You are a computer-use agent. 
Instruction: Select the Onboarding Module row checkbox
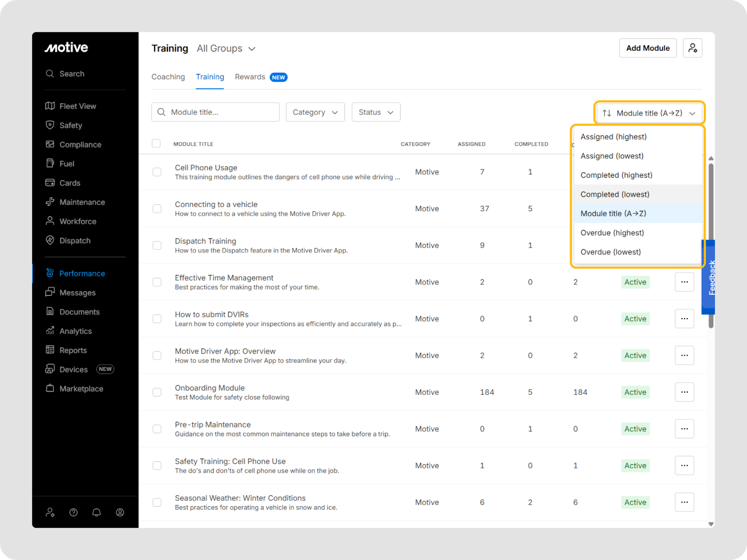coord(157,392)
